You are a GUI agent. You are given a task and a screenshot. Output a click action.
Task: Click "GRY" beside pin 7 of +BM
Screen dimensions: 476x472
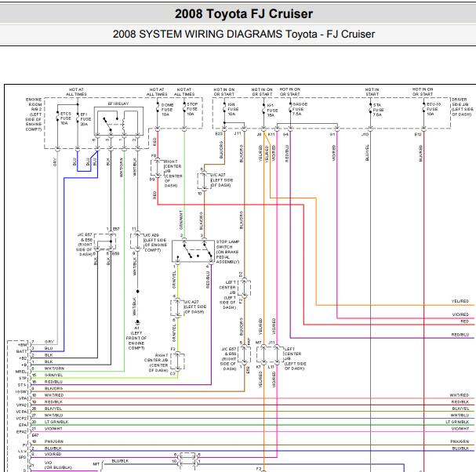[49, 342]
